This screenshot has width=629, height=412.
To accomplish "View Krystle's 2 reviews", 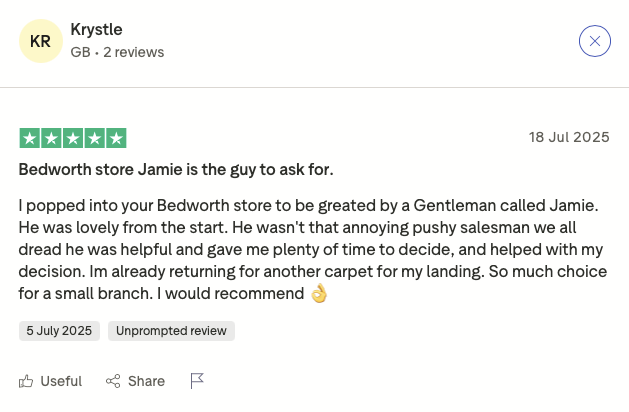I will point(134,52).
